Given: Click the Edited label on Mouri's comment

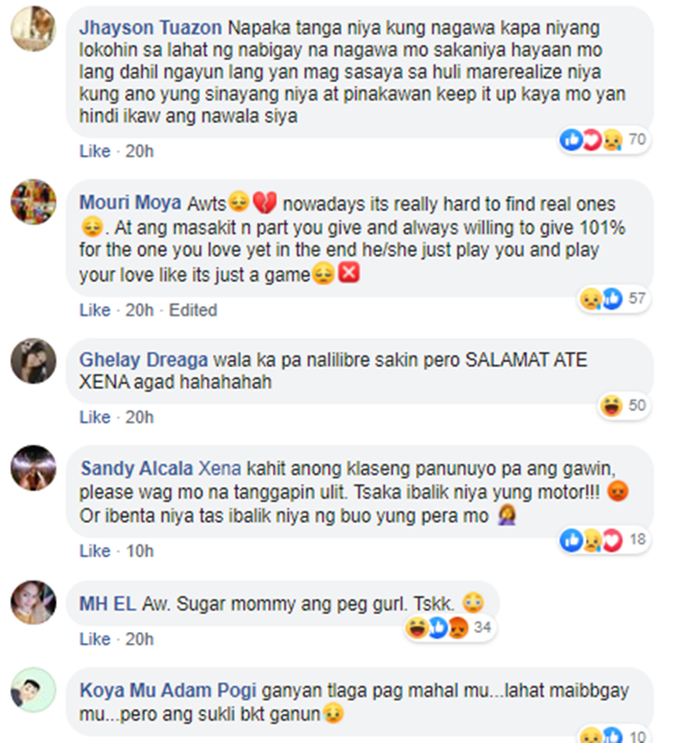Looking at the screenshot, I should click(x=193, y=310).
